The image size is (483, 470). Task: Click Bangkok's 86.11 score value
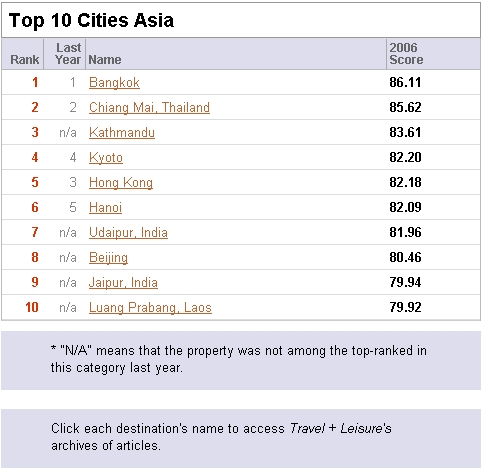pos(405,82)
